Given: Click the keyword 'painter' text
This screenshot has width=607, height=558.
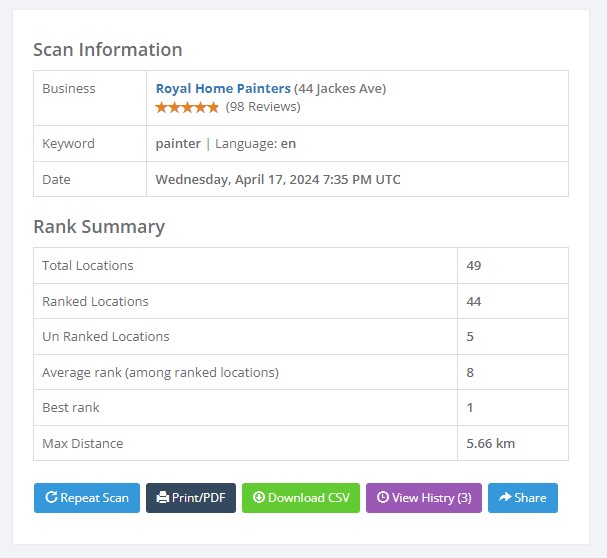Looking at the screenshot, I should pos(178,143).
